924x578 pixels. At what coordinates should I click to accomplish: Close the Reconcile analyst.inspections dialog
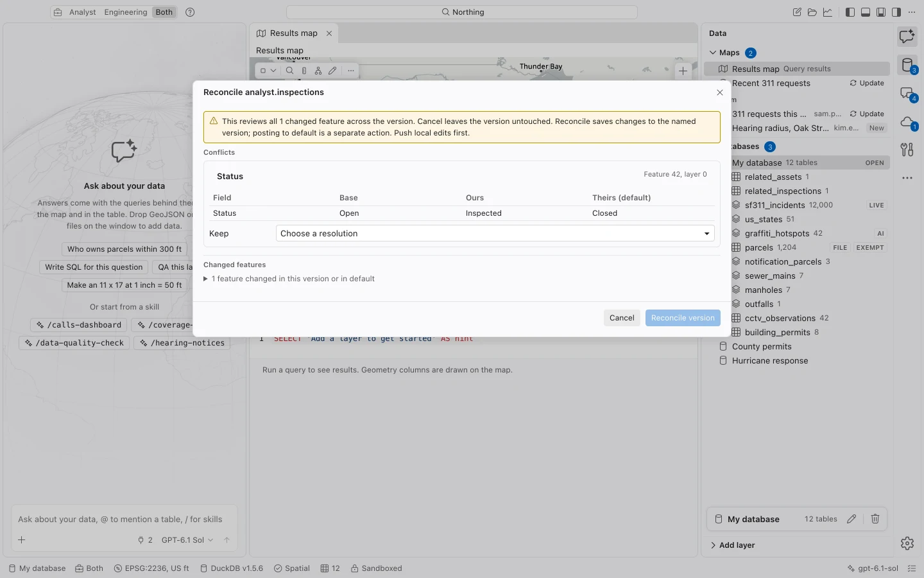coord(720,92)
